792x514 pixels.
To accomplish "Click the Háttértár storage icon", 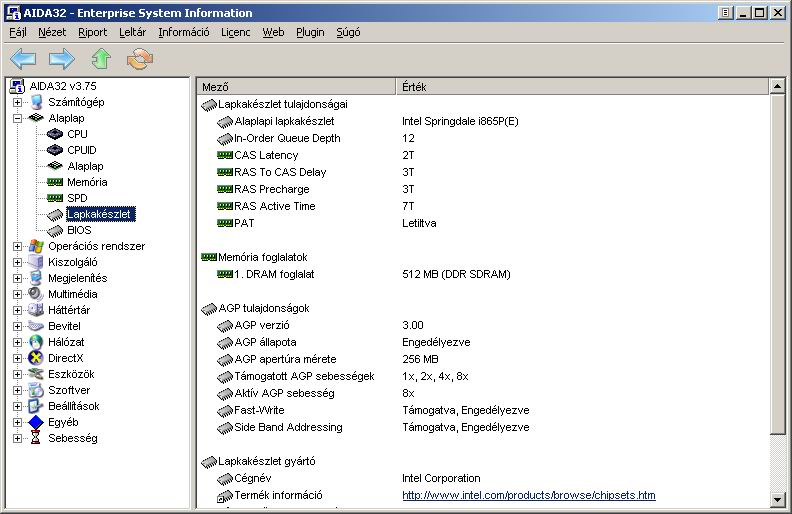I will tap(36, 310).
